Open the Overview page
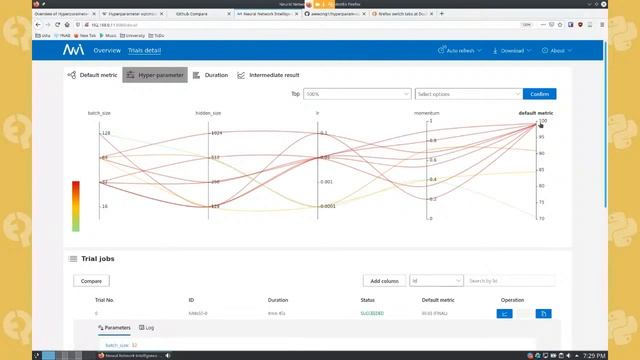The width and height of the screenshot is (640, 360). coord(107,51)
